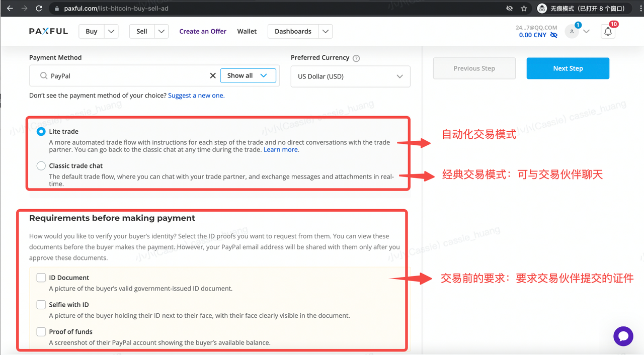Click the Selfie with ID label text

[69, 305]
